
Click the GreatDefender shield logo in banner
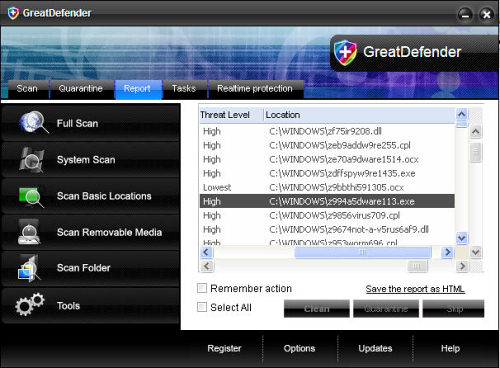[x=345, y=53]
